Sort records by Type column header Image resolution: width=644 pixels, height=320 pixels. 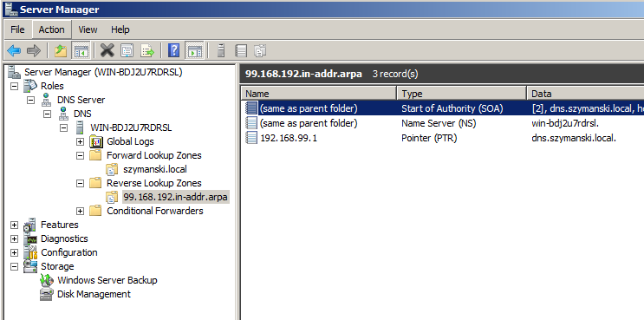pos(462,94)
